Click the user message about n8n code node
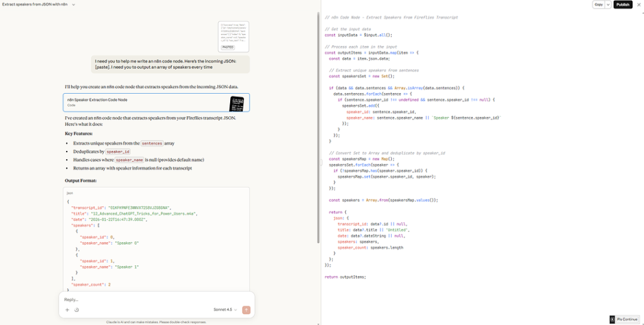This screenshot has height=325, width=644. (x=170, y=64)
